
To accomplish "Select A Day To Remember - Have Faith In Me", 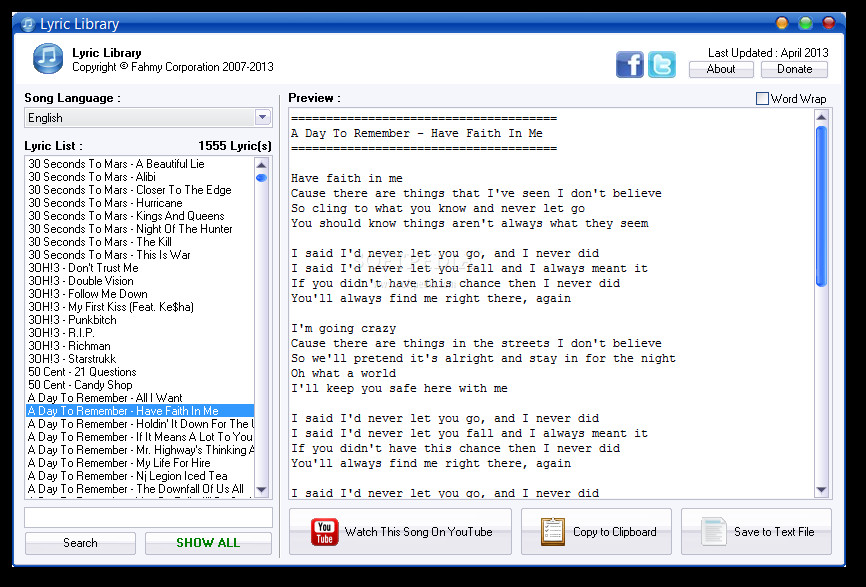I will [140, 411].
